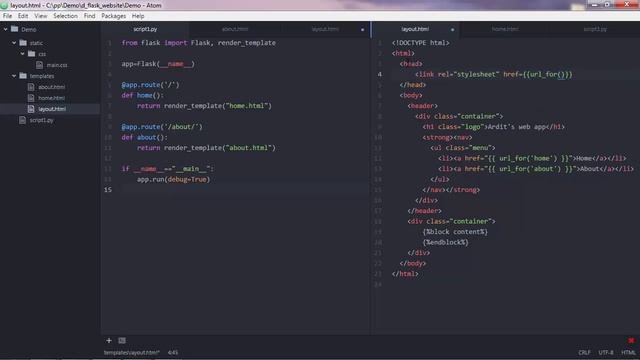
Task: Collapse the Demo project root chevron
Action: (x=6, y=29)
